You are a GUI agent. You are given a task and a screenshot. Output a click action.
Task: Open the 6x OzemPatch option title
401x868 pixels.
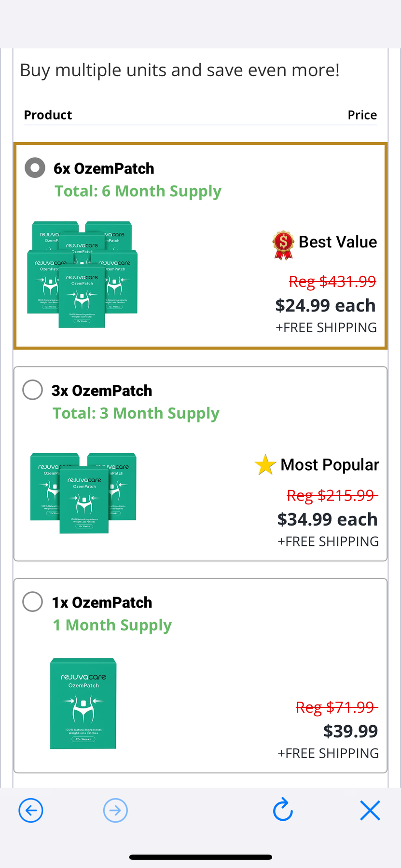[104, 168]
